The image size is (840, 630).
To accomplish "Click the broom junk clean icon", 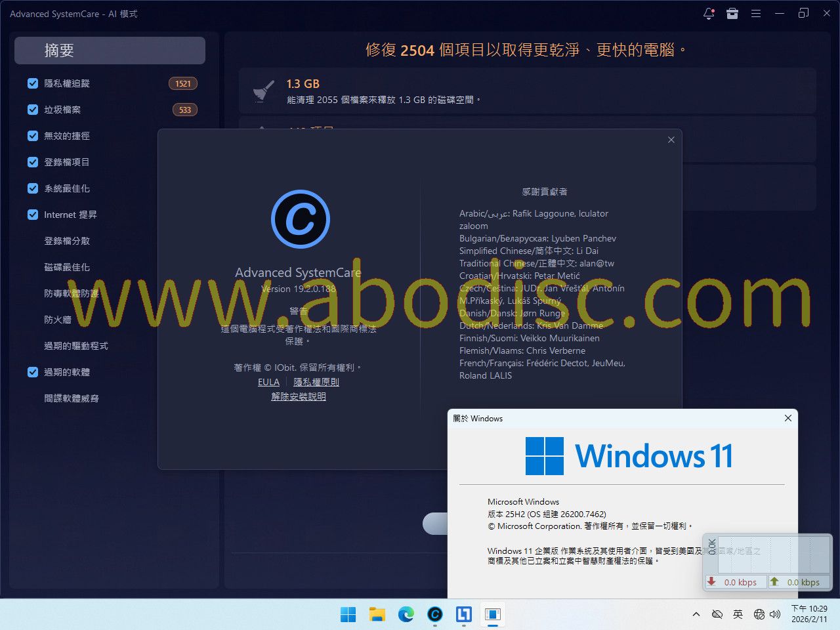I will click(264, 91).
